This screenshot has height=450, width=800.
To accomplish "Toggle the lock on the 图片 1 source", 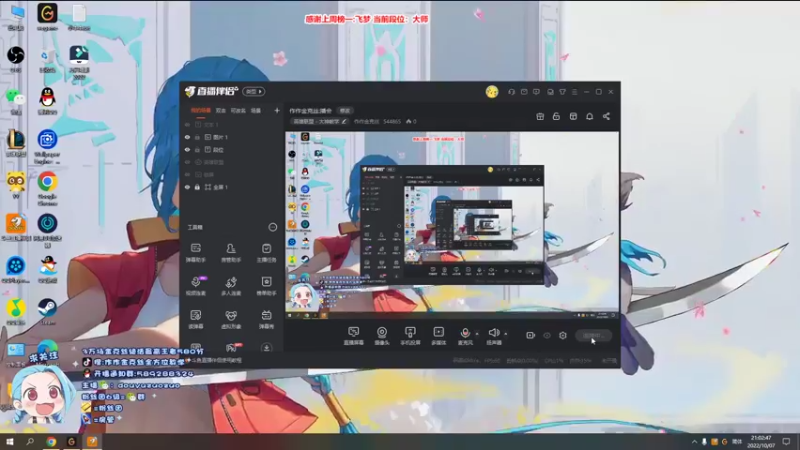I will (x=197, y=137).
